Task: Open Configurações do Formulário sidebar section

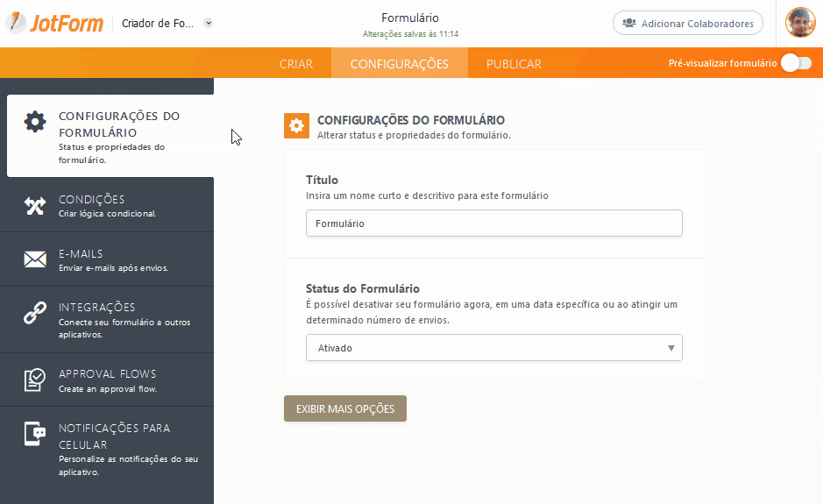Action: pyautogui.click(x=110, y=136)
